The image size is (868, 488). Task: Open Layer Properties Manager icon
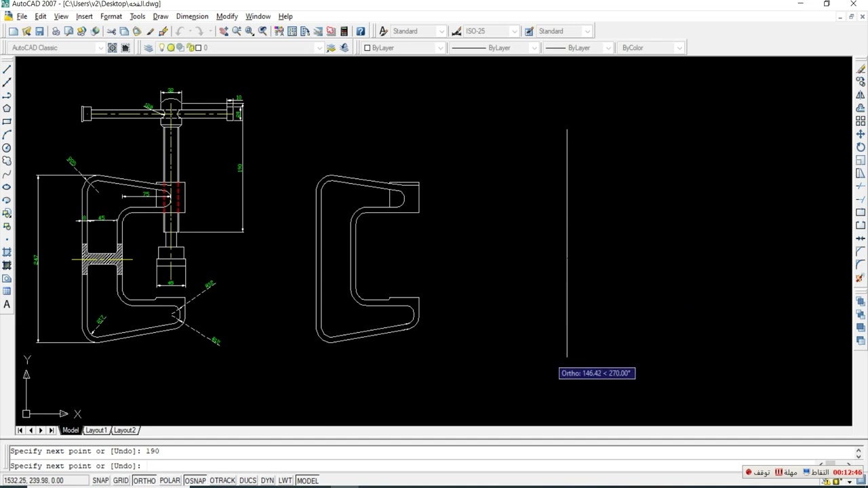pos(149,47)
